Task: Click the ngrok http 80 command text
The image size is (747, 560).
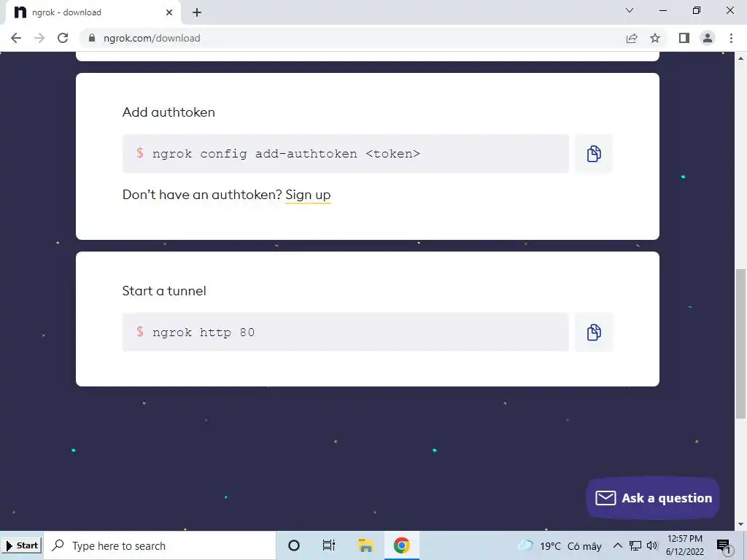Action: coord(204,332)
